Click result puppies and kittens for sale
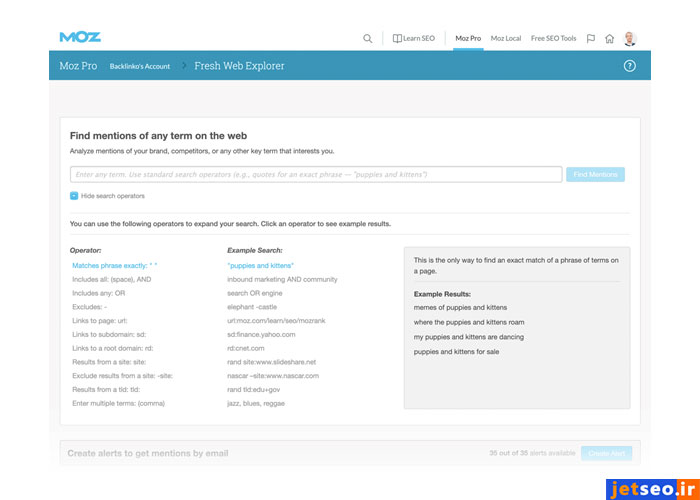The width and height of the screenshot is (700, 500). (x=456, y=352)
